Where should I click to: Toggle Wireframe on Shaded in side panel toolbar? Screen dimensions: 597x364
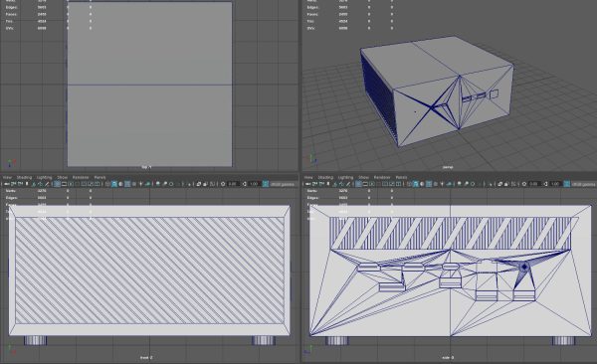click(429, 184)
